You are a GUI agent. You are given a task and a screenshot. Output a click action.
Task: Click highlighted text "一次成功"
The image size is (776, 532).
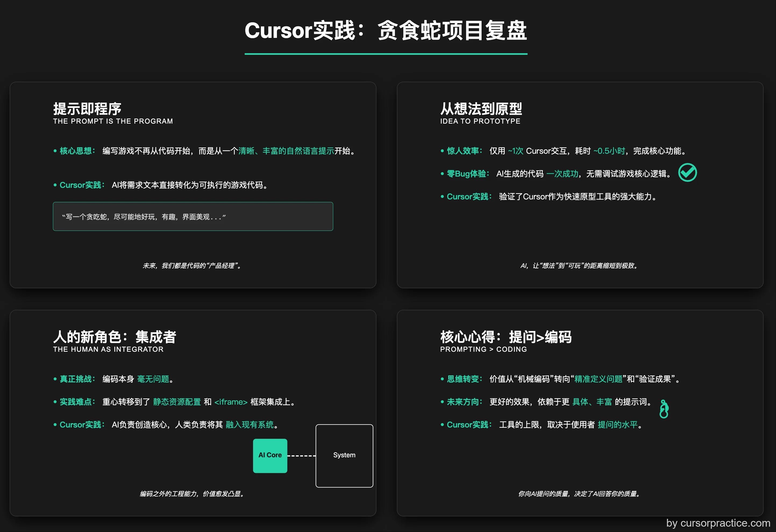pos(562,174)
